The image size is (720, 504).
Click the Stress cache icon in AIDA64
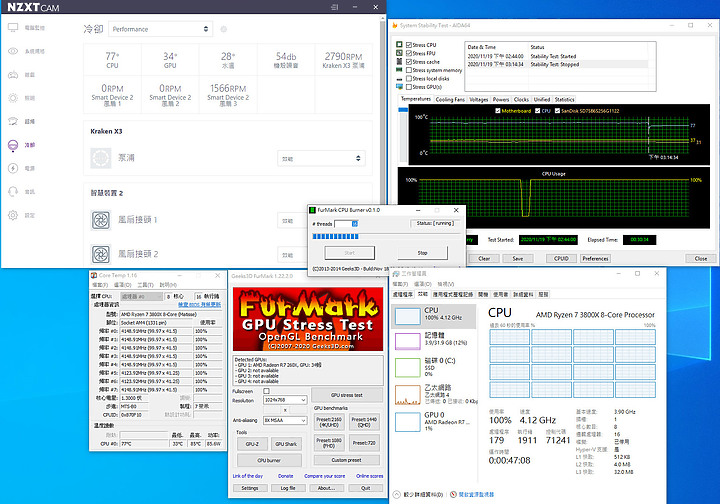pos(399,61)
